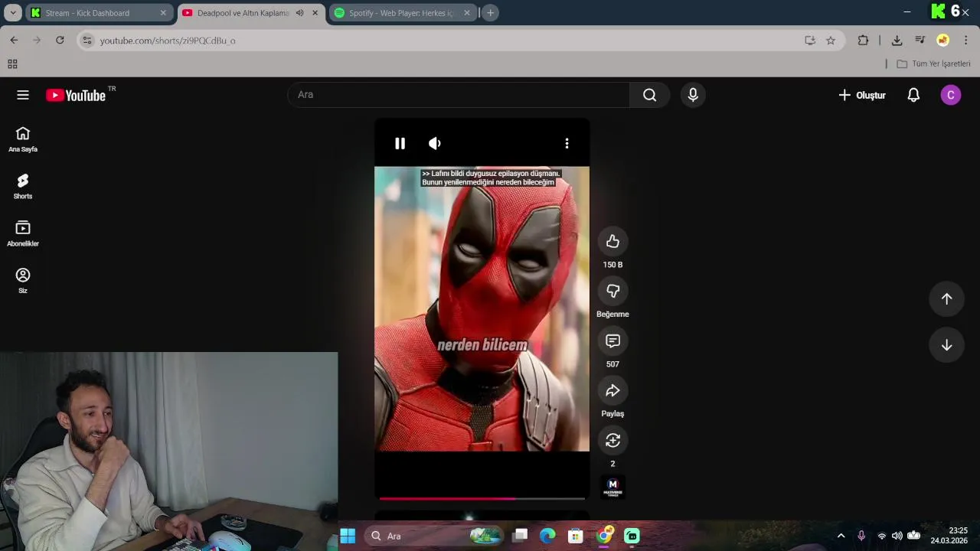The height and width of the screenshot is (551, 980).
Task: Go to the previous short
Action: point(946,299)
